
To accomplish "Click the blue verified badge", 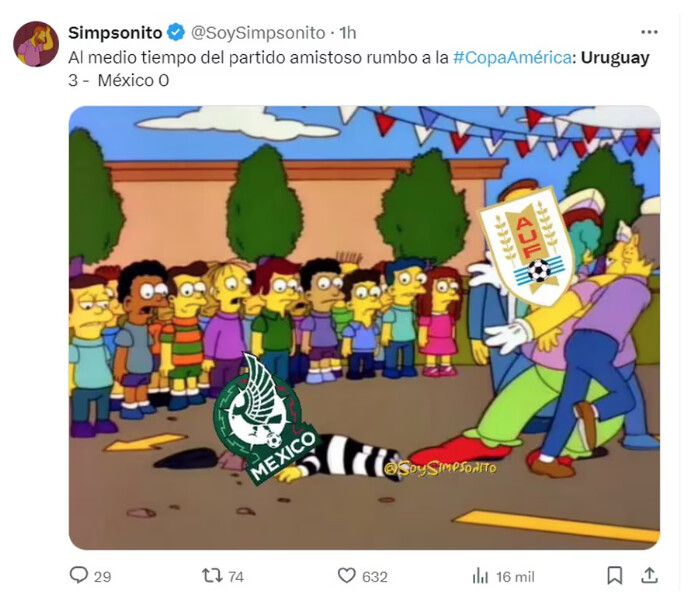I will pyautogui.click(x=177, y=33).
